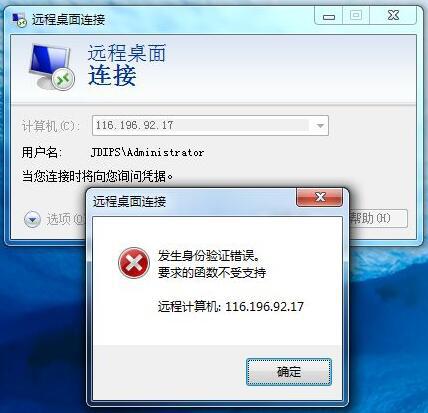Confirm the error by clicking 确定
Image resolution: width=428 pixels, height=413 pixels.
289,372
